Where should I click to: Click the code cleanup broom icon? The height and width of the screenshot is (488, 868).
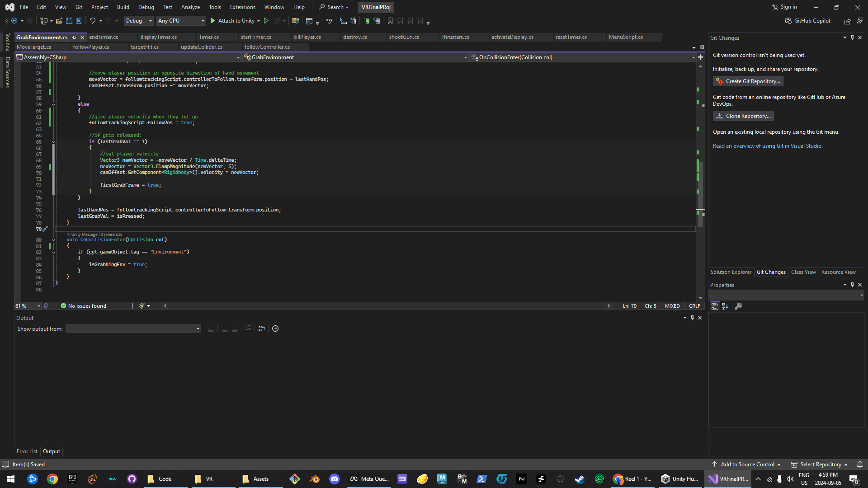click(x=142, y=306)
